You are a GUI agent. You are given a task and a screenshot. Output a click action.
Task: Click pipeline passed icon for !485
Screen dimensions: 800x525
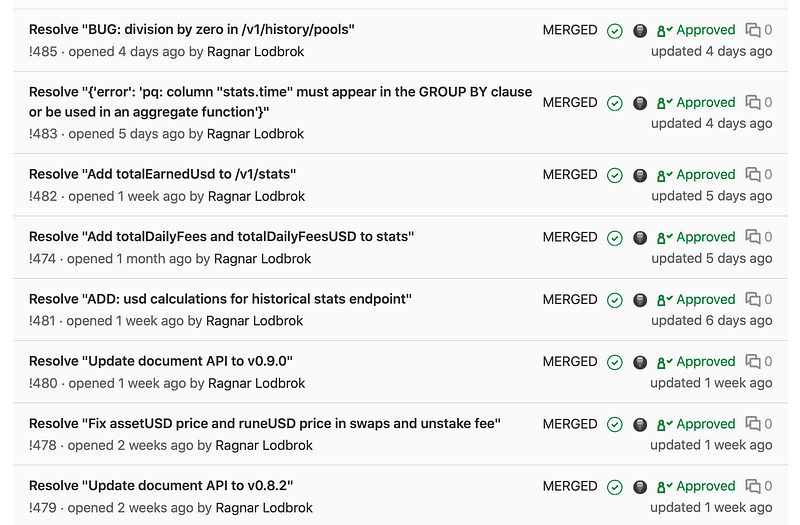(x=615, y=31)
